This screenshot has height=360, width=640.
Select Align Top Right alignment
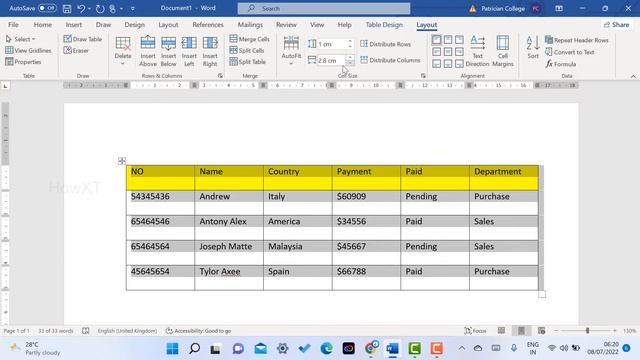tap(459, 40)
